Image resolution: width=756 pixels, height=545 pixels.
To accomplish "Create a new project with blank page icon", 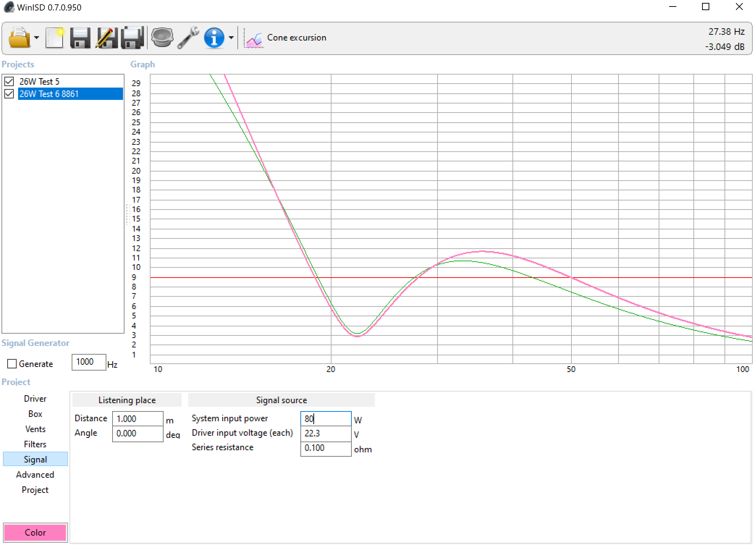I will 55,37.
